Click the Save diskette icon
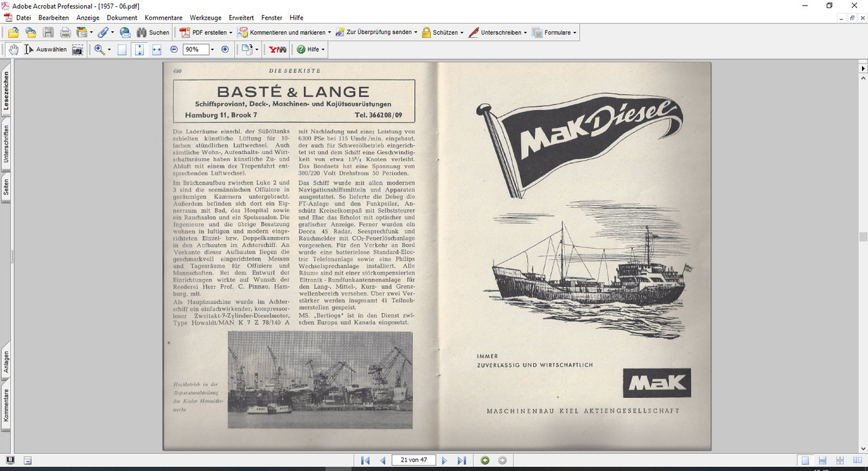 48,32
